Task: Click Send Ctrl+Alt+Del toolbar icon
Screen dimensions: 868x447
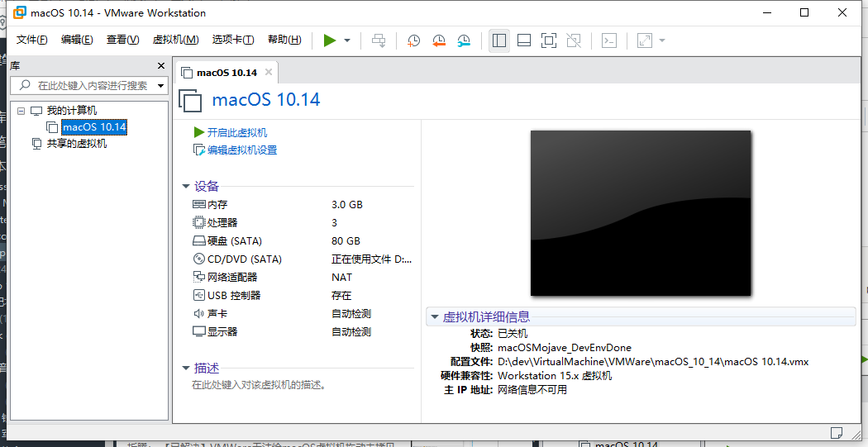Action: (379, 40)
